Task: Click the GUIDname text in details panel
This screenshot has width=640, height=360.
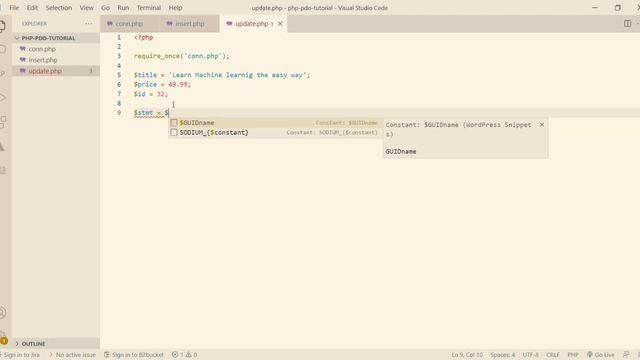Action: click(401, 151)
